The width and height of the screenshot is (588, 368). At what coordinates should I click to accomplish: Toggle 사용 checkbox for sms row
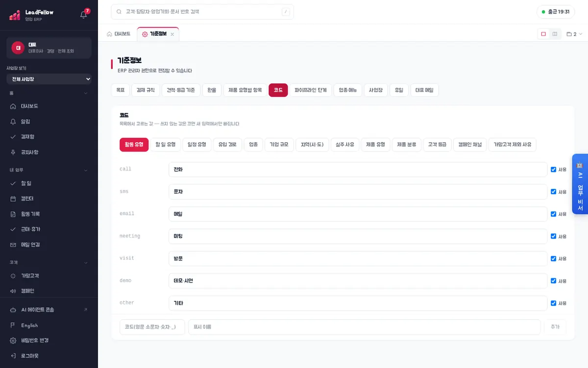click(553, 192)
